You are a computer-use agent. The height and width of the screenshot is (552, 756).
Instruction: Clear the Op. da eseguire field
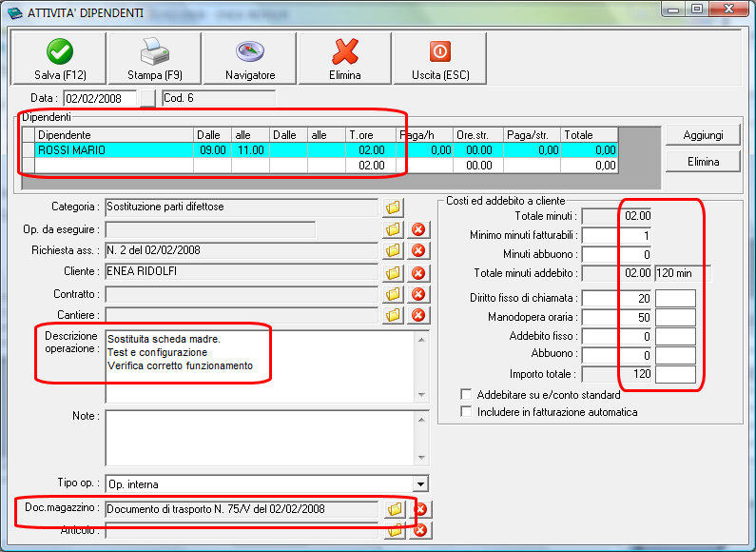pyautogui.click(x=418, y=229)
